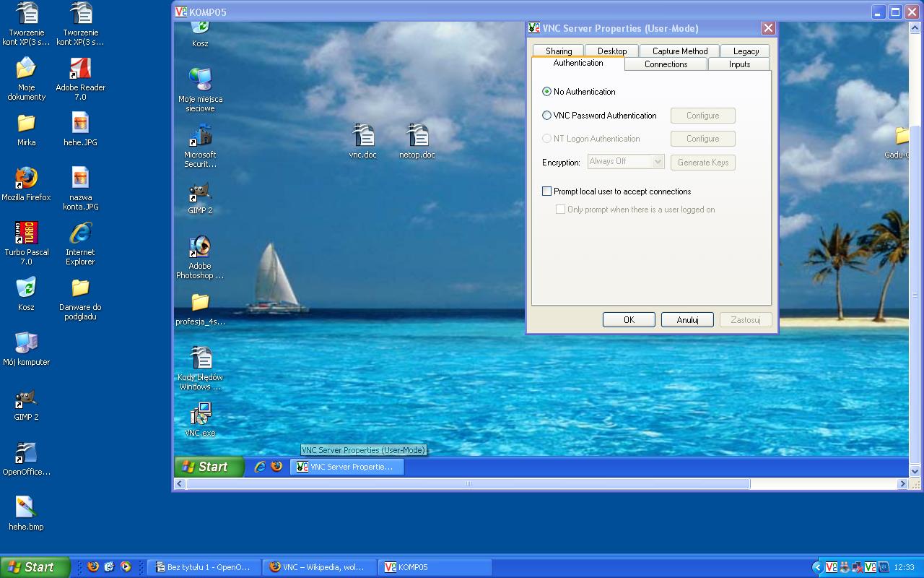Select Microsoft Security icon on remote desktop

200,146
